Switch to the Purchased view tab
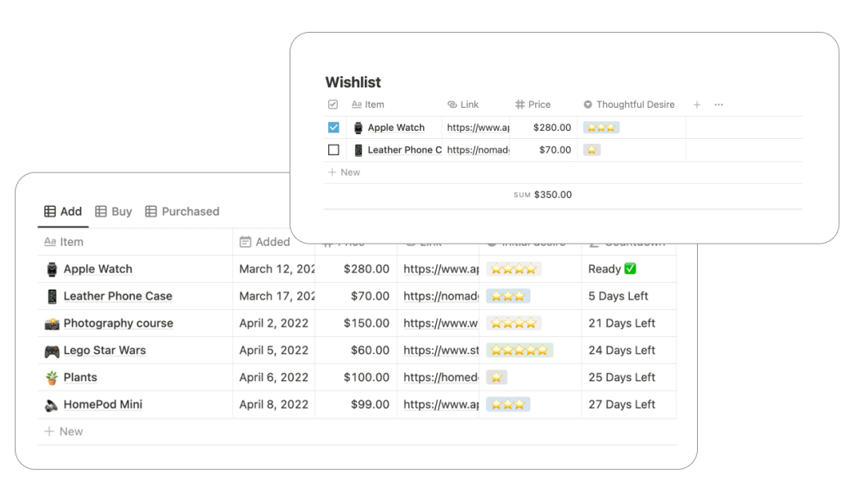The width and height of the screenshot is (868, 488). point(182,212)
